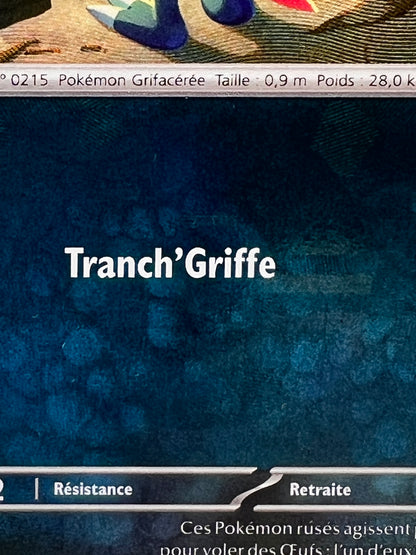Click the second blue claw in the artwork
Screen dimensions: 416x555
pos(228,11)
